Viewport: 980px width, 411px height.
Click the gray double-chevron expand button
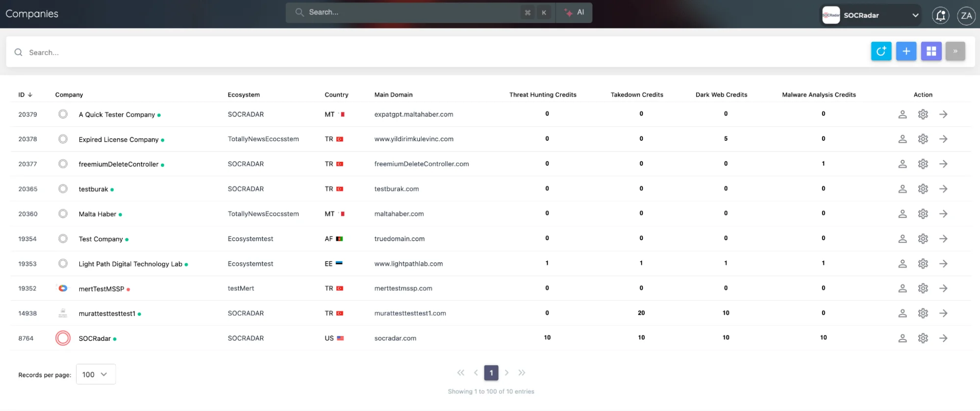(955, 51)
